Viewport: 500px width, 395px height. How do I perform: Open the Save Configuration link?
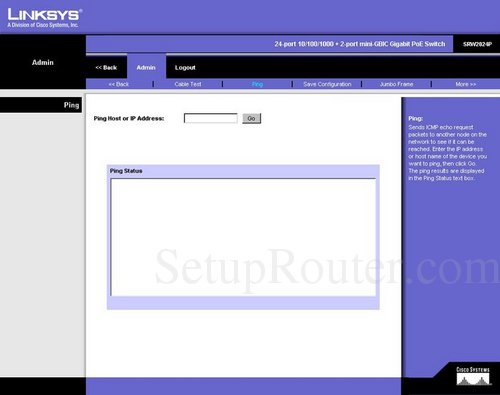point(327,84)
